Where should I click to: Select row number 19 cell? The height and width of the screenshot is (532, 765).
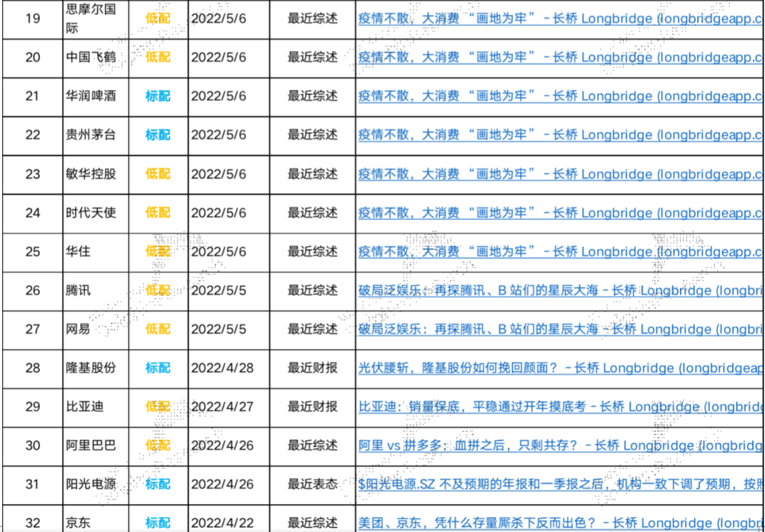click(x=33, y=18)
